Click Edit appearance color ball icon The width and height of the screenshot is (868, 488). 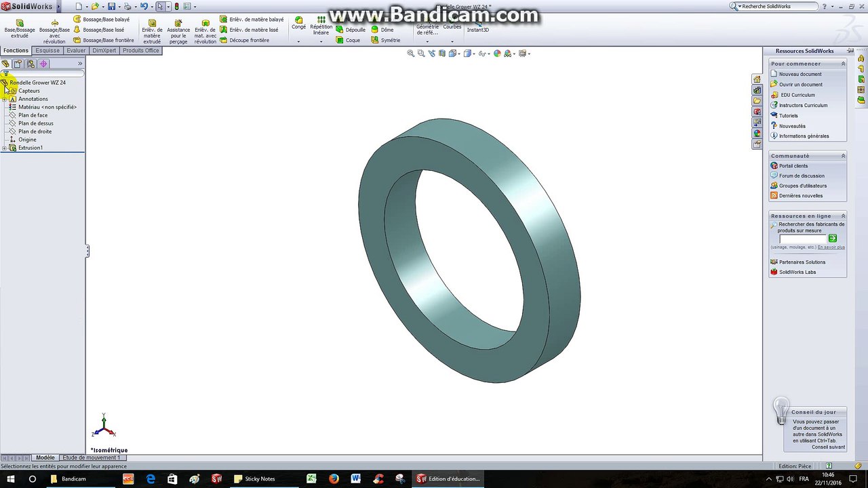[x=497, y=54]
